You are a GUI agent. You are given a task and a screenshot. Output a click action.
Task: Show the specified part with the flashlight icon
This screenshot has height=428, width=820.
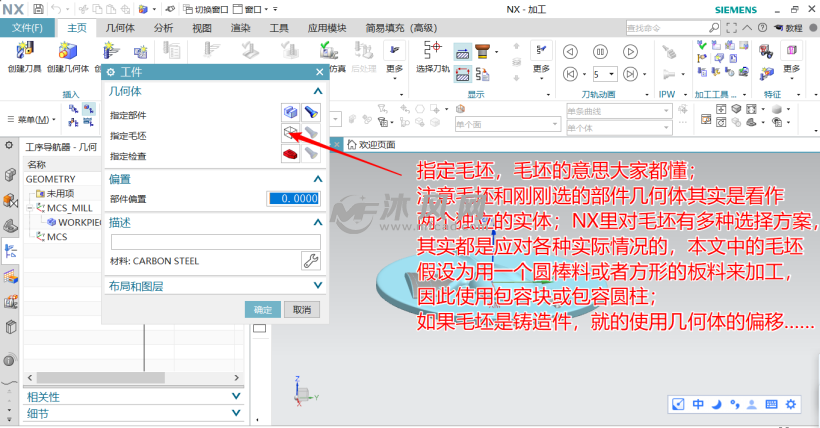311,112
